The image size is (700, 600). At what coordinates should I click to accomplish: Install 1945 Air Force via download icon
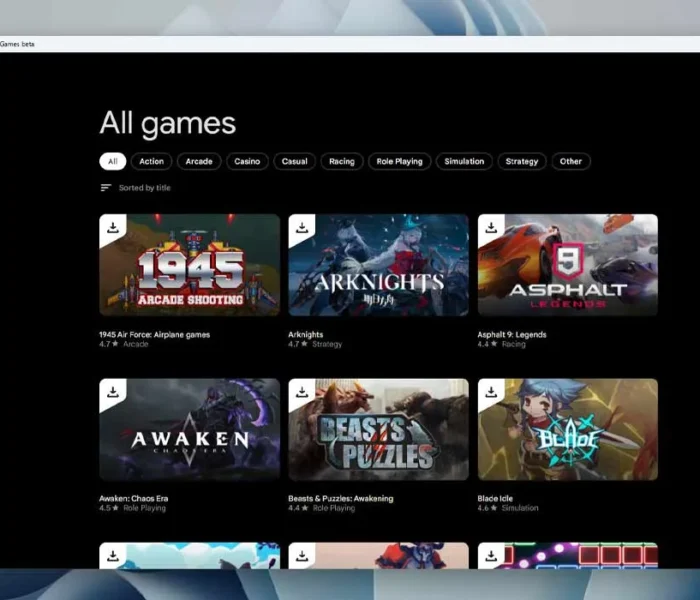tap(113, 227)
